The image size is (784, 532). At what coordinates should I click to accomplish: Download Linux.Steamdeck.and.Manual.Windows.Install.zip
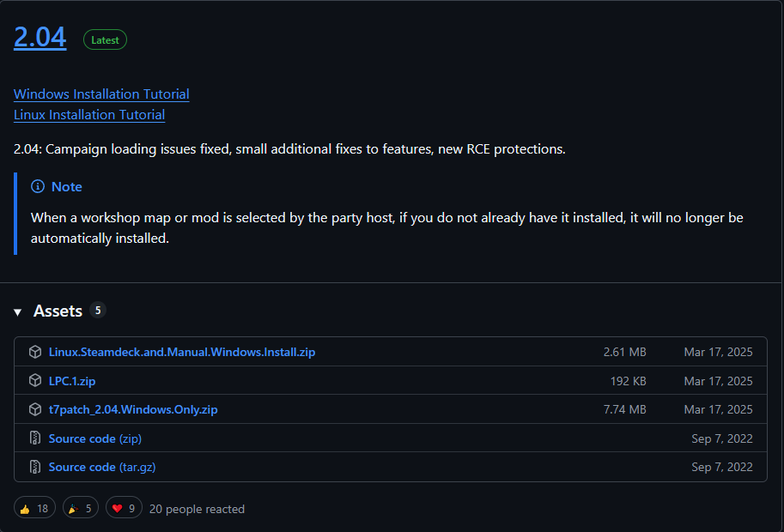(x=182, y=352)
